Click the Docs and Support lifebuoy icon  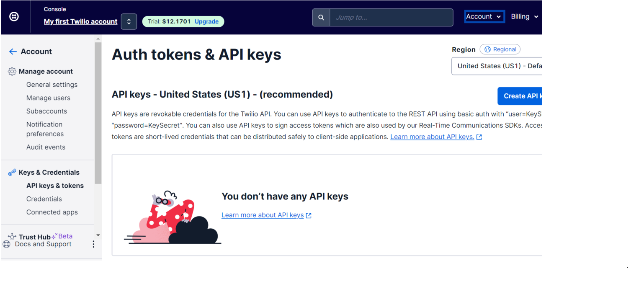pos(7,244)
